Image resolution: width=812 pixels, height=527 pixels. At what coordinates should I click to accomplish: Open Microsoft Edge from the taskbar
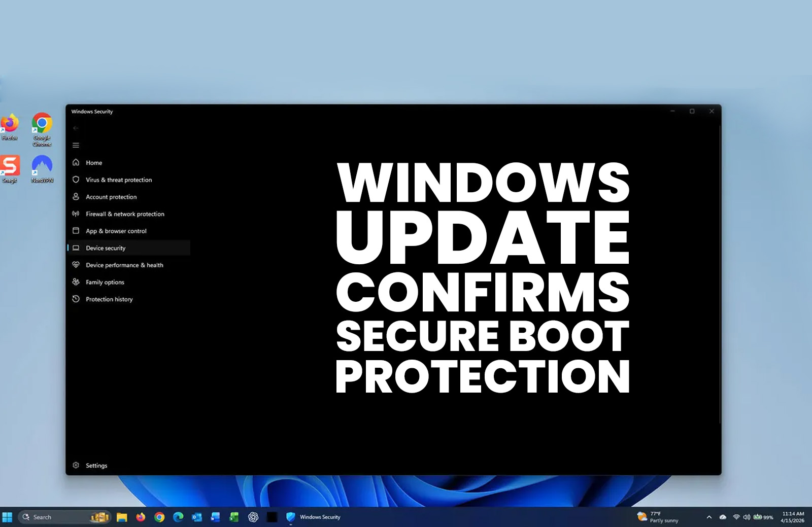click(178, 517)
